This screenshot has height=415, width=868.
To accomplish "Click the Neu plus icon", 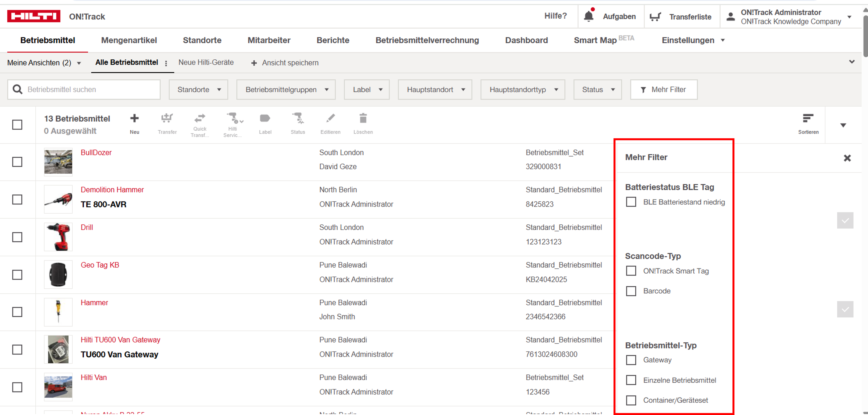I will pyautogui.click(x=135, y=118).
